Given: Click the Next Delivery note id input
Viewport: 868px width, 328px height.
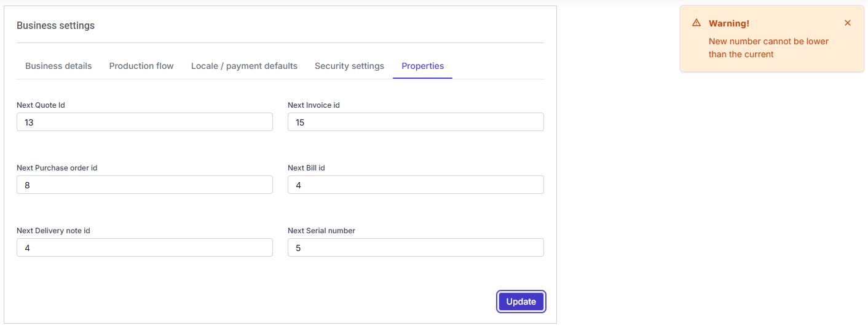Looking at the screenshot, I should pos(144,247).
